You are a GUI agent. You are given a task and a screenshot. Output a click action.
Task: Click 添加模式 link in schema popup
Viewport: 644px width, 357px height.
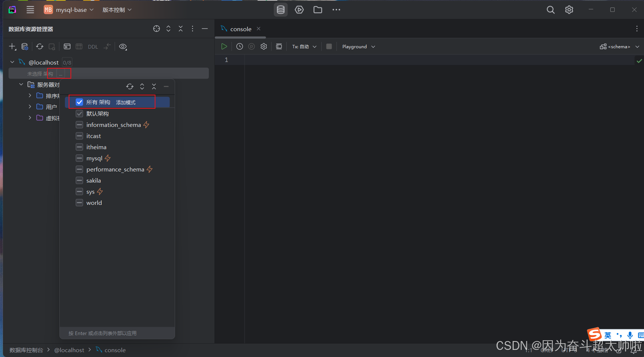pos(126,102)
